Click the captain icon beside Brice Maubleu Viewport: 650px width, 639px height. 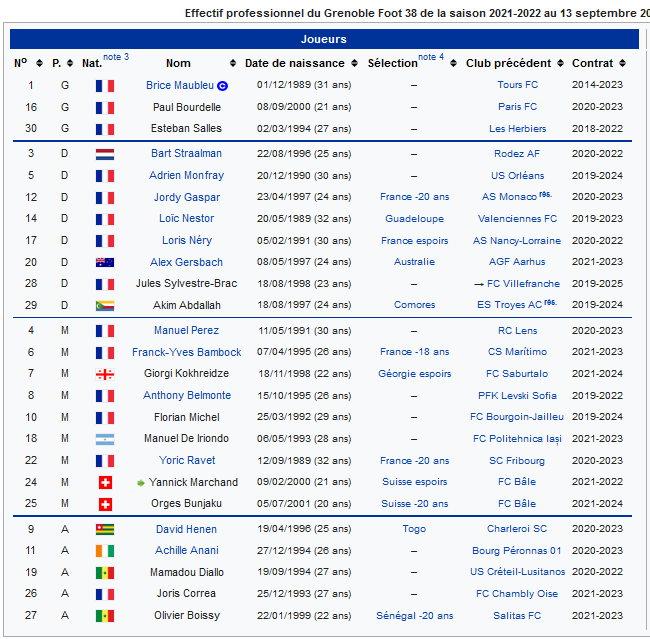point(222,86)
